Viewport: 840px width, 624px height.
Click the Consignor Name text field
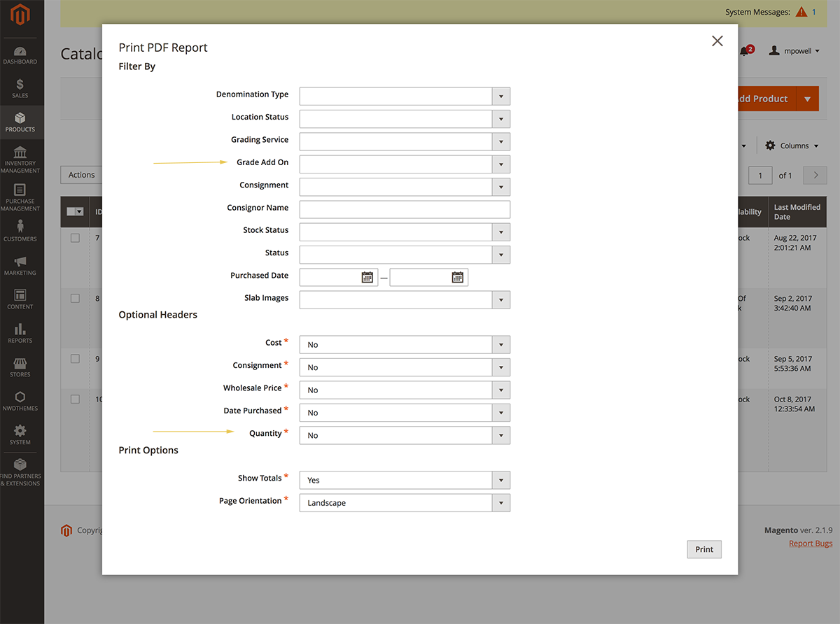[405, 209]
